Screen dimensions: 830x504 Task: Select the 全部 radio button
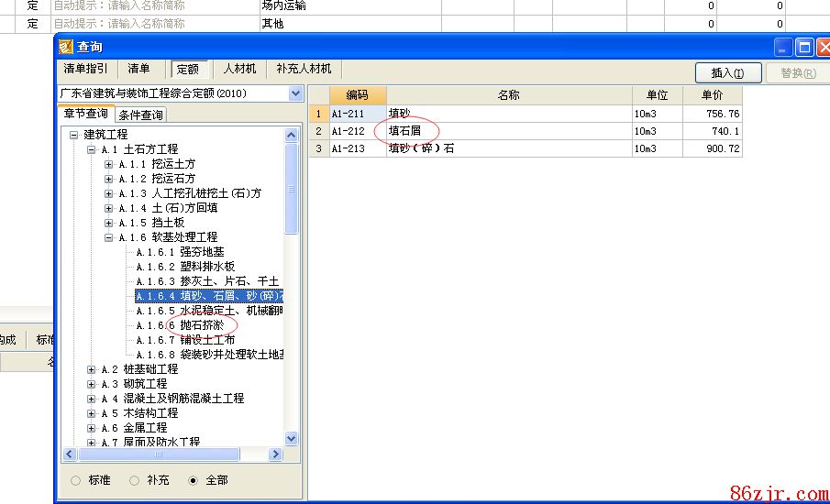click(193, 480)
